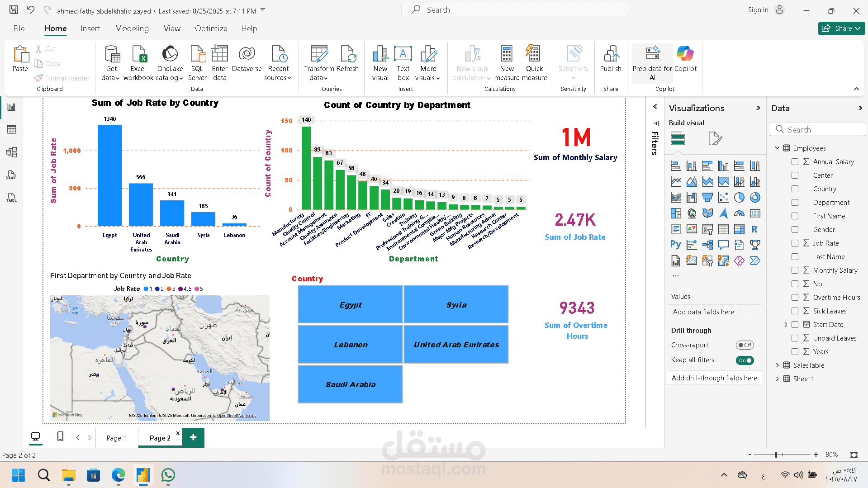The width and height of the screenshot is (868, 488).
Task: Switch to mobile layout icon
Action: point(60,436)
